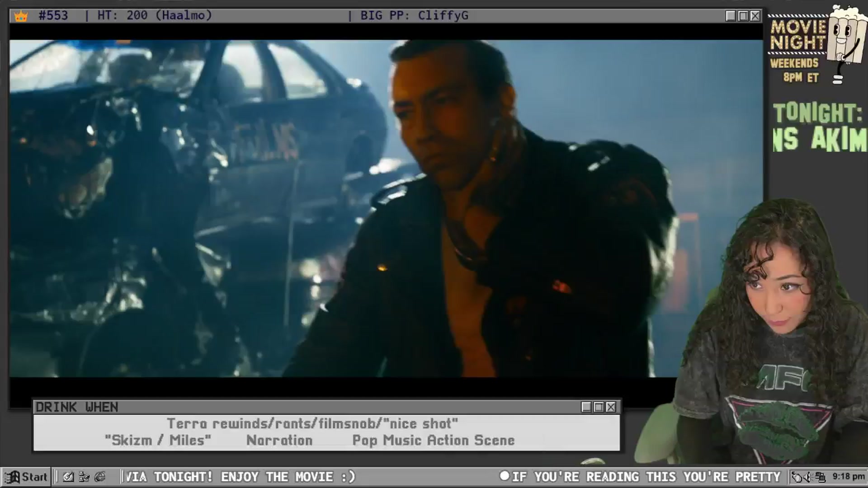This screenshot has height=488, width=868.
Task: Click the "Terra rewinds/rants/filmsnob" rule line
Action: tap(312, 424)
